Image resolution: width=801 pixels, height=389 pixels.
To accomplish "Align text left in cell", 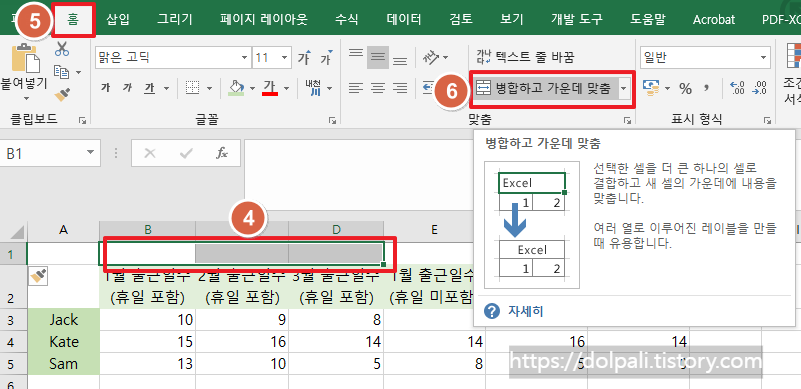I will 355,88.
